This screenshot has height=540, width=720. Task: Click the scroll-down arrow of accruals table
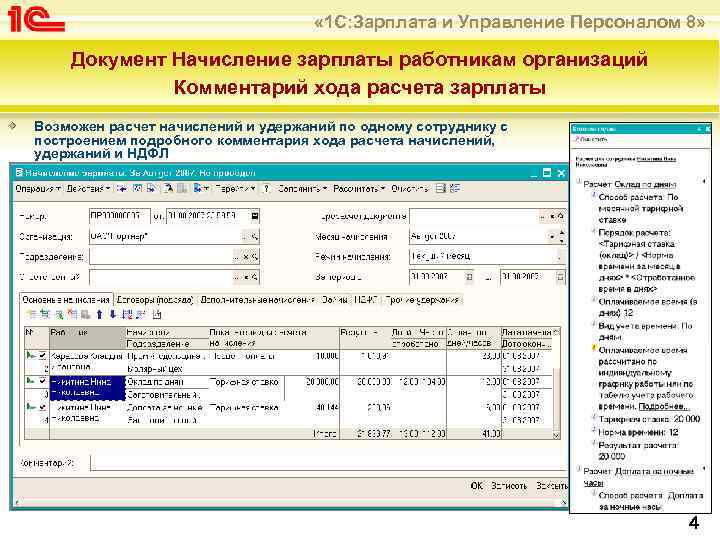pos(557,435)
